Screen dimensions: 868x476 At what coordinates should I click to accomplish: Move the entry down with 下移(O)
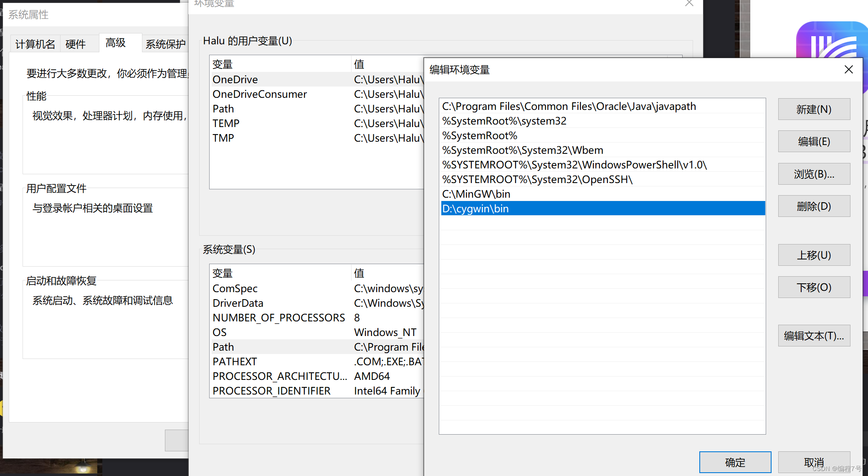[814, 287]
